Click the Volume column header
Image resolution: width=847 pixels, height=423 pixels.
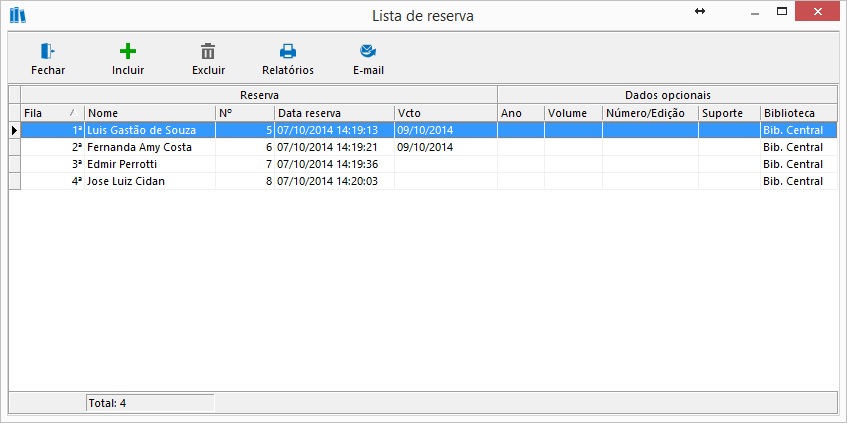pos(573,113)
